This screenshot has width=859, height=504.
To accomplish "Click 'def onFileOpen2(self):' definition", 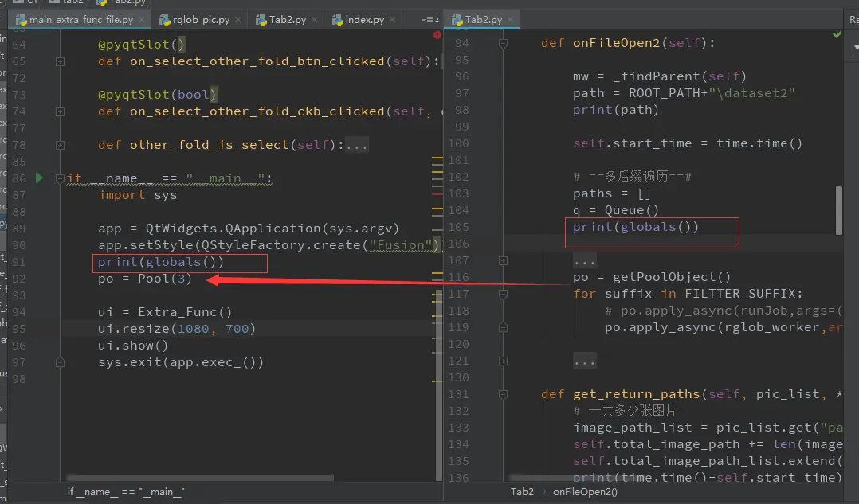I will 628,43.
